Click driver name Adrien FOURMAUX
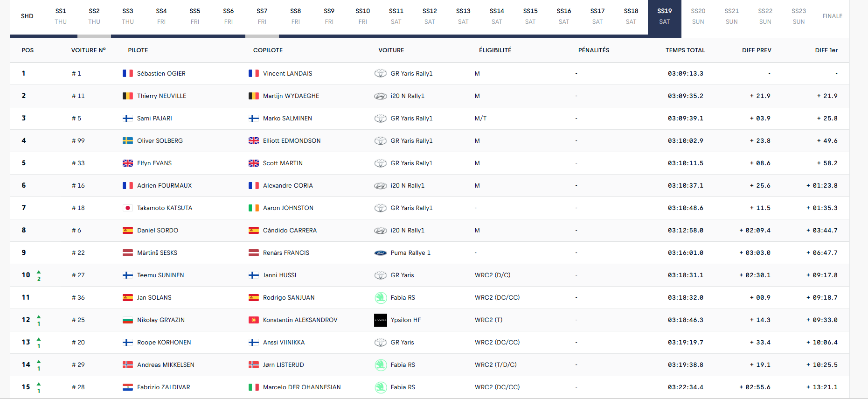868x400 pixels. (x=164, y=185)
